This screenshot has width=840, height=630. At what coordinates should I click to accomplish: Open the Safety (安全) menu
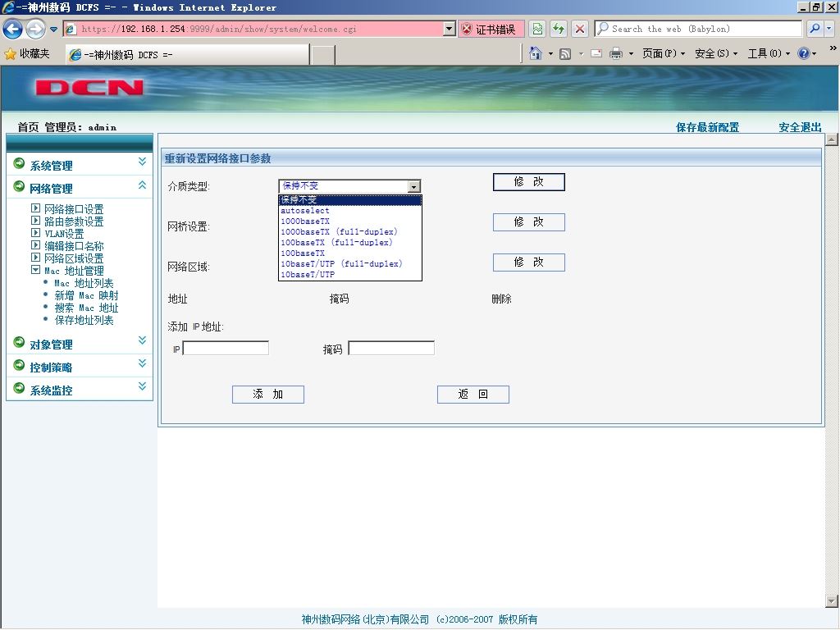coord(716,53)
